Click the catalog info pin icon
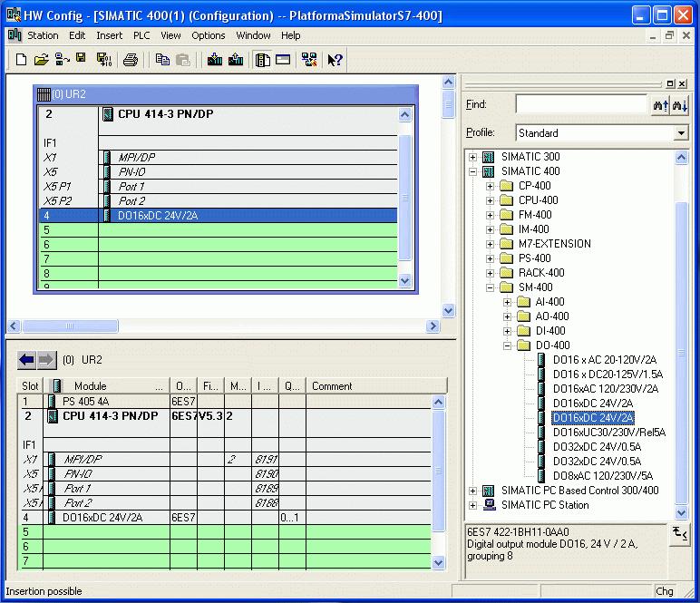Screen dimensions: 700x603 (x=679, y=535)
